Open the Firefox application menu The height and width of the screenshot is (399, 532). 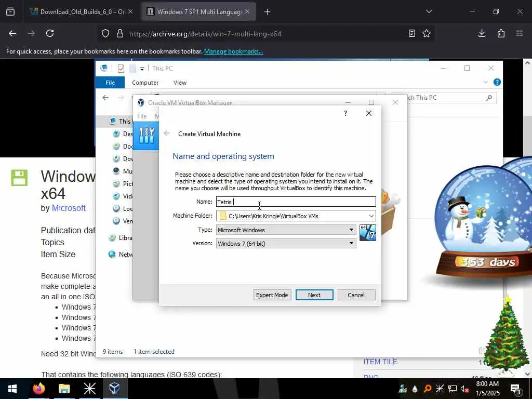click(520, 33)
